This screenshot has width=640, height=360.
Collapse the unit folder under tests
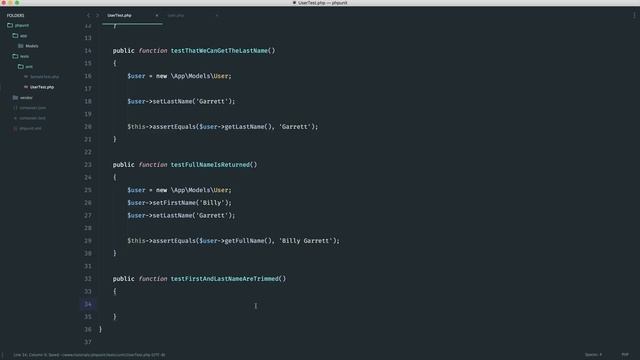click(x=20, y=67)
